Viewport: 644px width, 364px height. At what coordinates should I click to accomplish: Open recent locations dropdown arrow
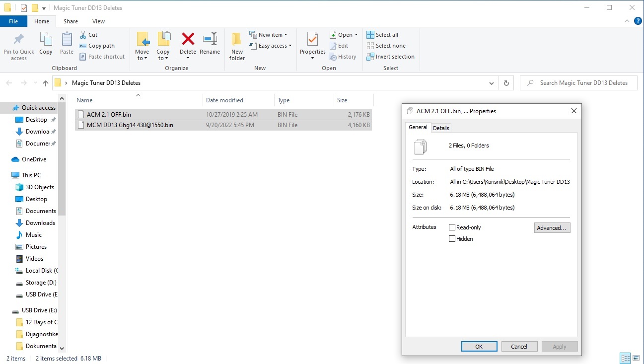pos(35,83)
